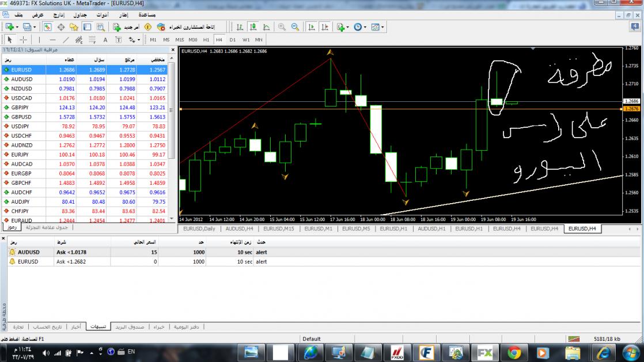Open the Profiles icon
The width and height of the screenshot is (644, 362).
click(x=26, y=27)
